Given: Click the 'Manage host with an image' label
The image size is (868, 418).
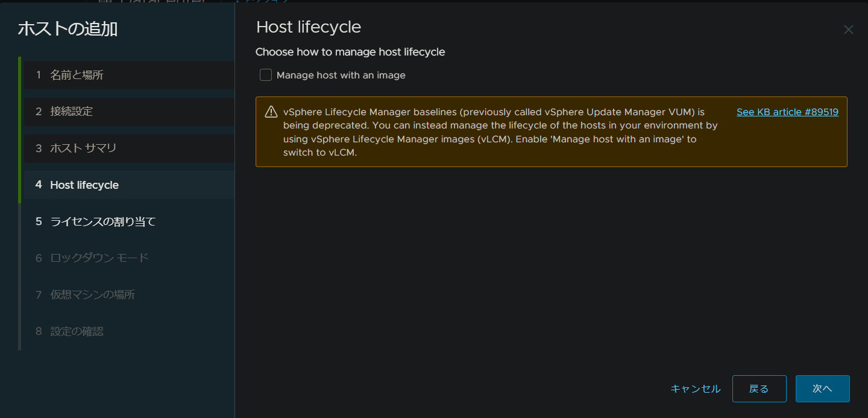Looking at the screenshot, I should pyautogui.click(x=341, y=75).
